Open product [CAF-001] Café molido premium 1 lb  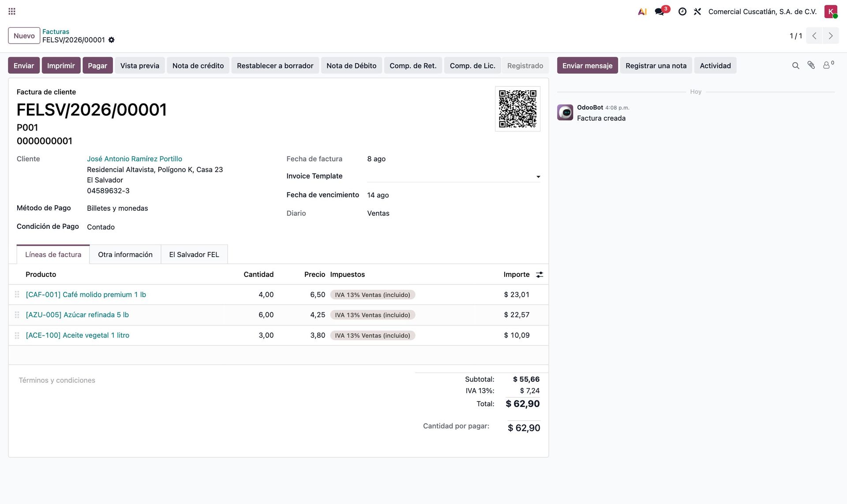(86, 295)
